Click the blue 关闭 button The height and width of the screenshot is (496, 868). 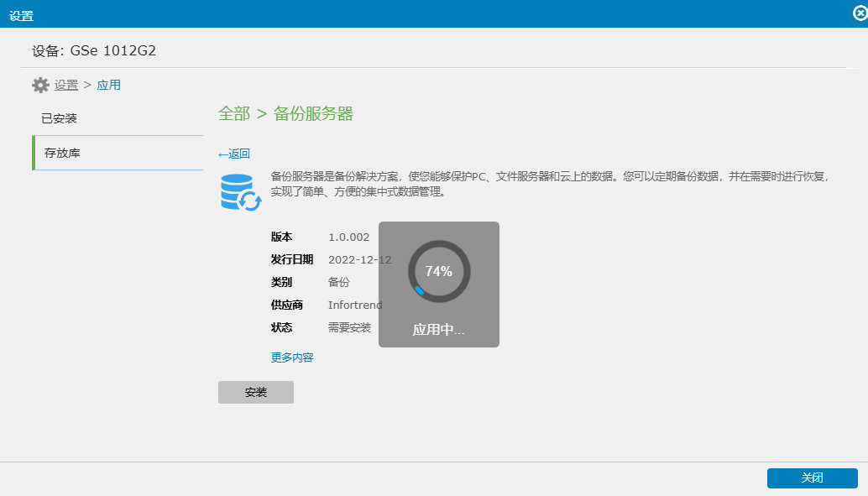click(812, 478)
